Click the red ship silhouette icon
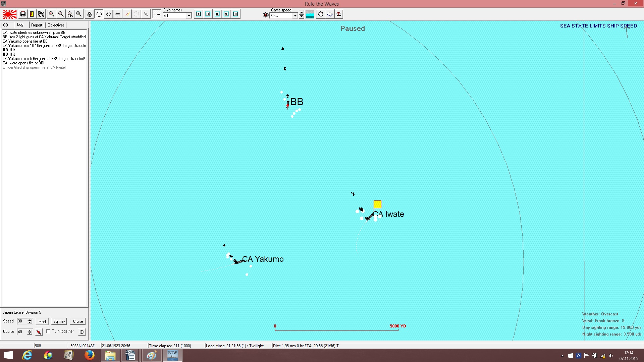The image size is (644, 362). coord(339,14)
